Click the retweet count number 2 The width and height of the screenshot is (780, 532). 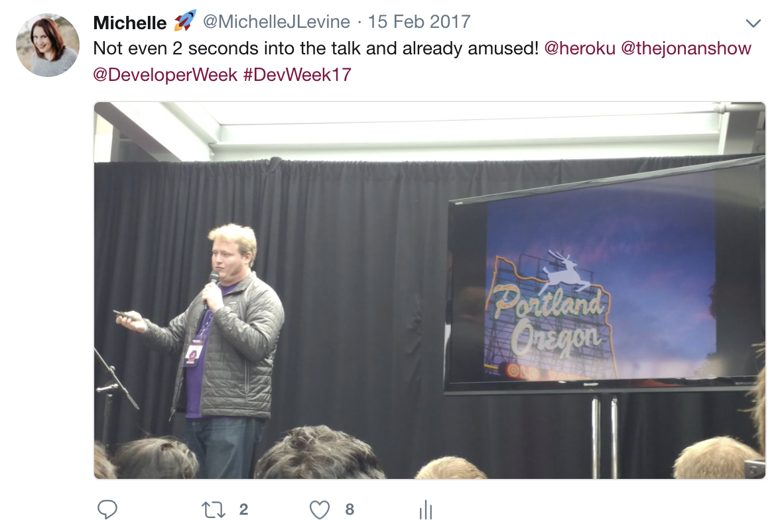243,509
